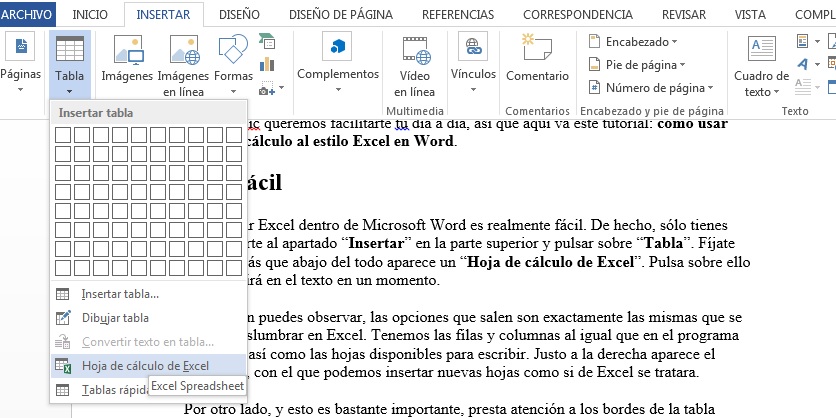Add a Comentario from the ribbon
This screenshot has height=418, width=836.
537,58
